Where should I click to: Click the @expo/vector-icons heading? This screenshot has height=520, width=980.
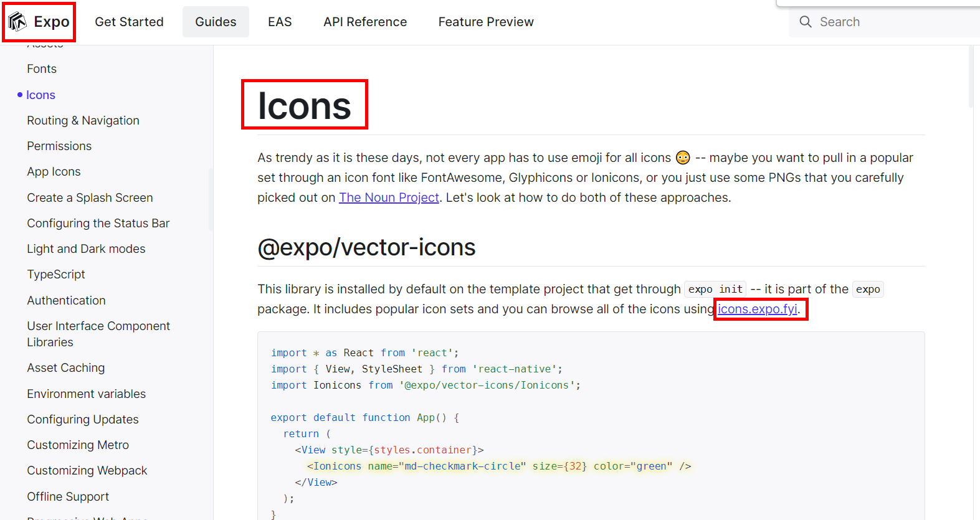pyautogui.click(x=366, y=247)
